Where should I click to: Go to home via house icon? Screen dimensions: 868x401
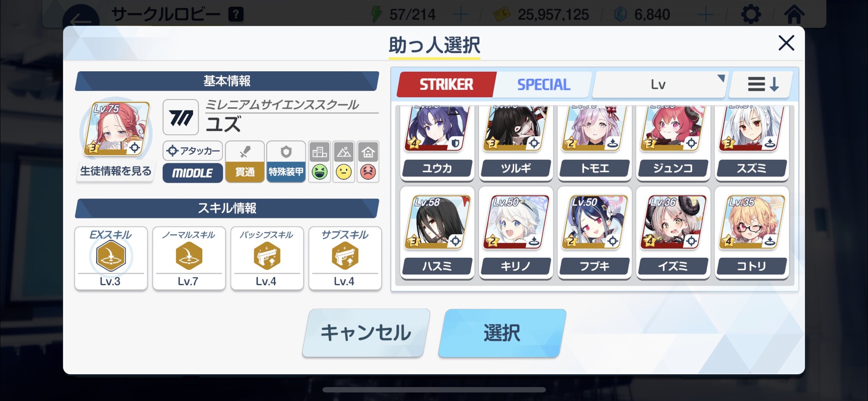794,14
